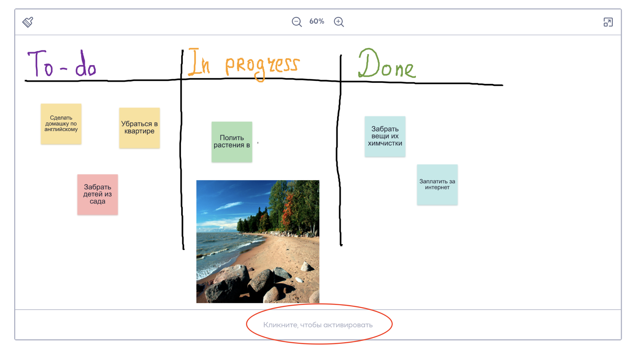644x347 pixels.
Task: Select the 'Заплатить за интернет' sticky note
Action: tap(437, 184)
